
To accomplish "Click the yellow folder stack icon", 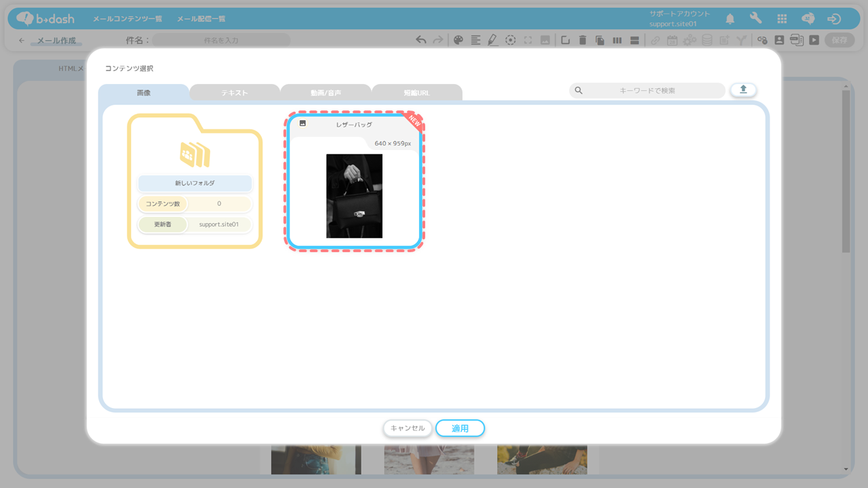I will [x=195, y=155].
